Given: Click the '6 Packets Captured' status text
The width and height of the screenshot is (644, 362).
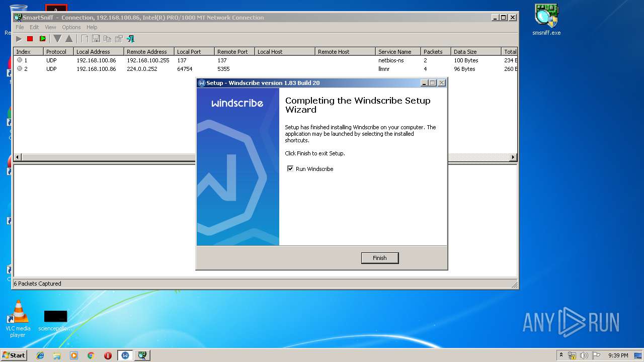Looking at the screenshot, I should [37, 284].
